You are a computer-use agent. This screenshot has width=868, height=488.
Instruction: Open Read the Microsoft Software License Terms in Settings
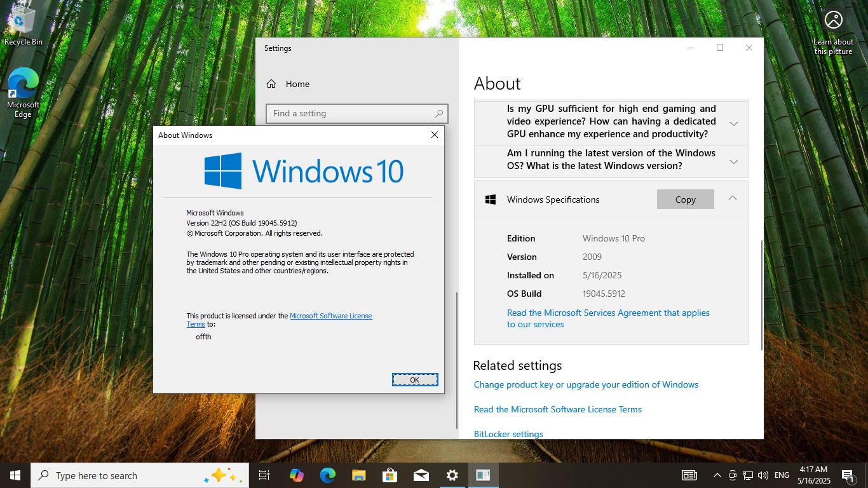558,409
